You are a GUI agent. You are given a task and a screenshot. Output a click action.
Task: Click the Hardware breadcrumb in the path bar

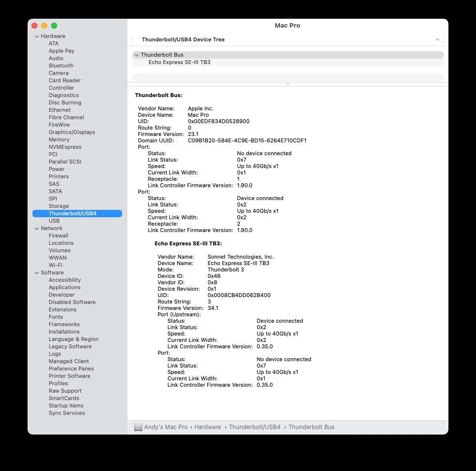(208, 427)
